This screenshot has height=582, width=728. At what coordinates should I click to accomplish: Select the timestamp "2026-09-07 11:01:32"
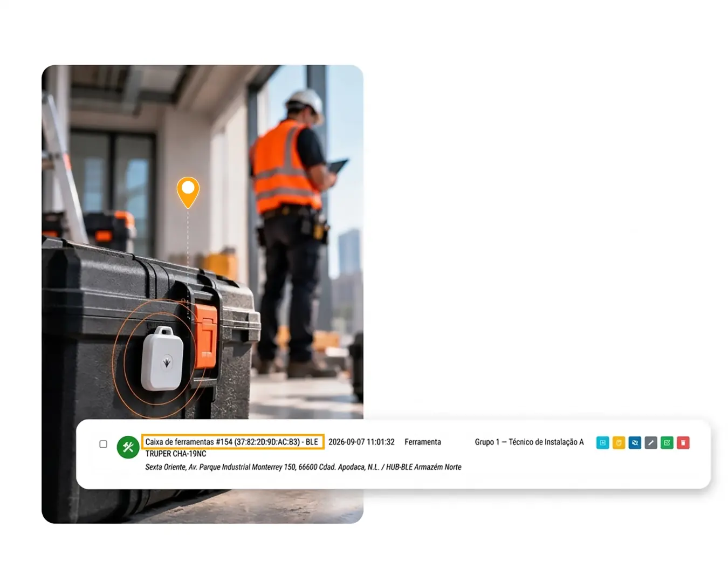[361, 442]
